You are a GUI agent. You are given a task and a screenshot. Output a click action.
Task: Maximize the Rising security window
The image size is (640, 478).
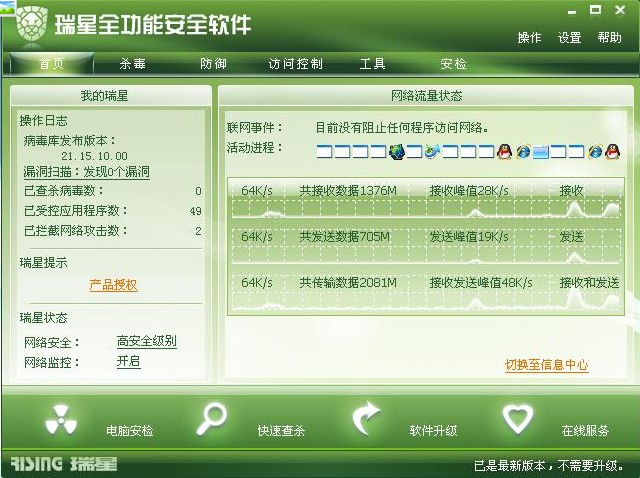coord(596,10)
